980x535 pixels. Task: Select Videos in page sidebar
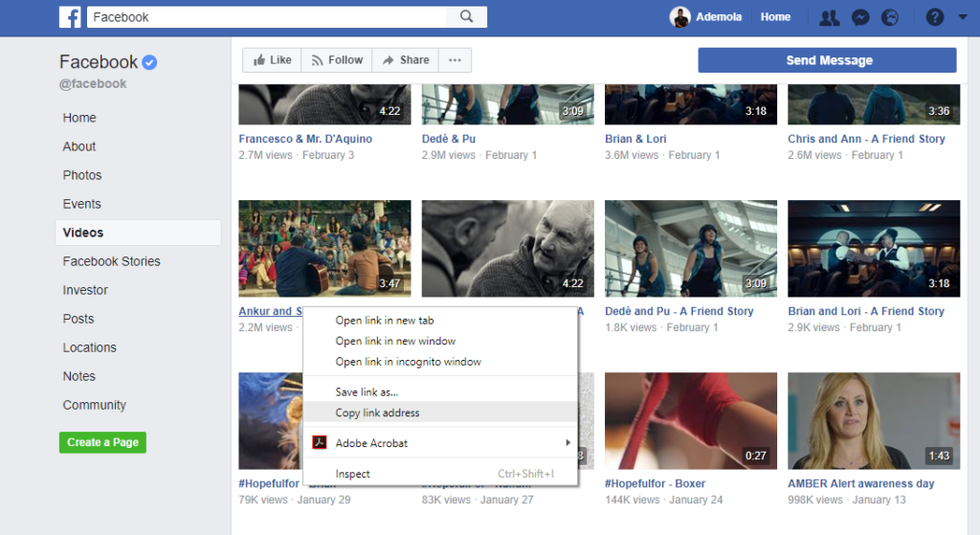pos(138,233)
